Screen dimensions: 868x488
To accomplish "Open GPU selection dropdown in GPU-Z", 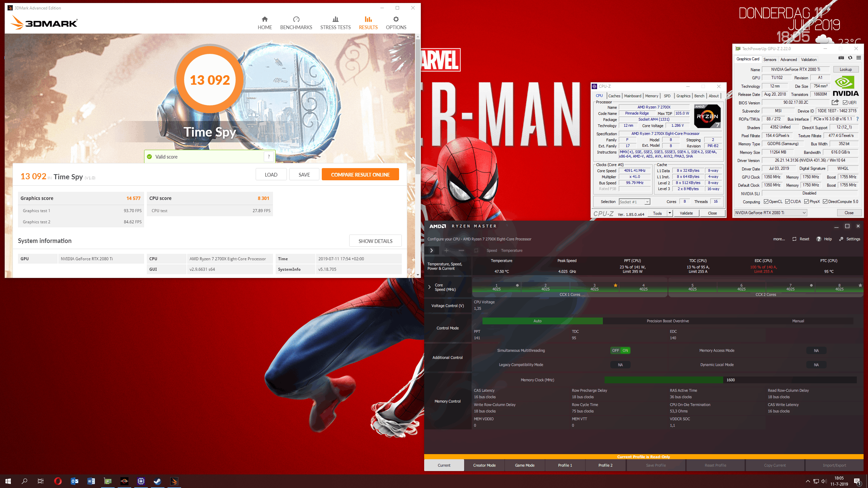I will point(770,213).
